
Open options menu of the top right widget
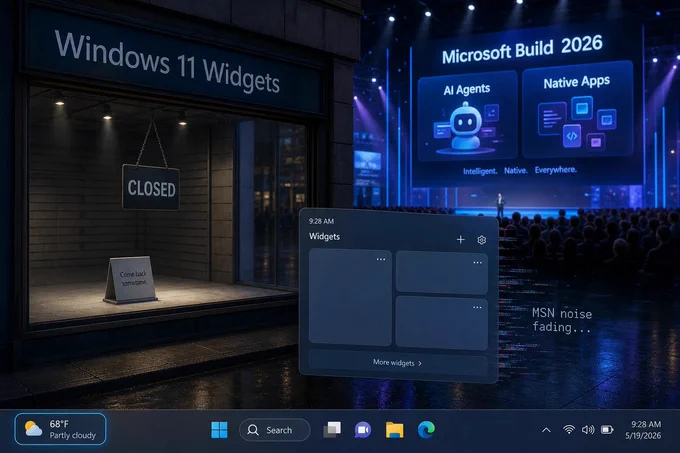477,262
